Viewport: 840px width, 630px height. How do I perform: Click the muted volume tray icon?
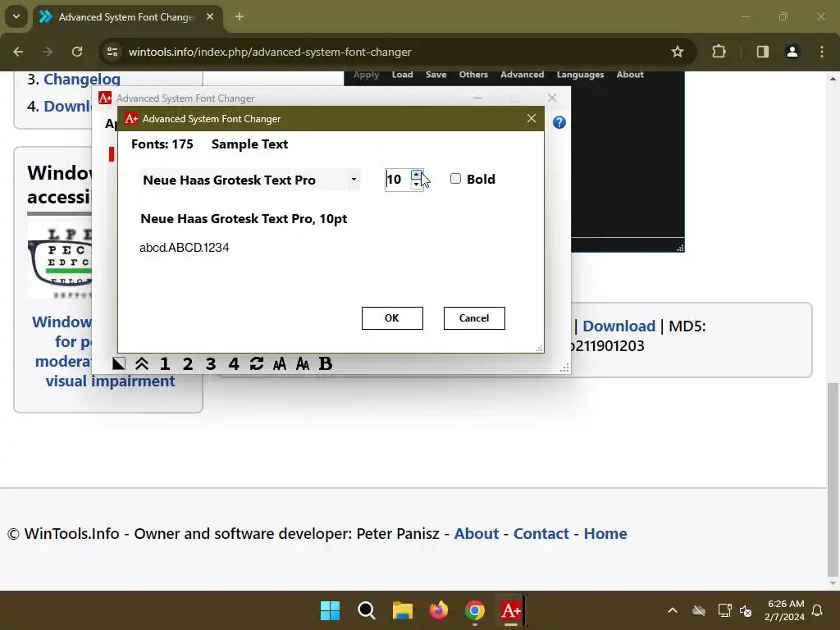click(x=746, y=610)
